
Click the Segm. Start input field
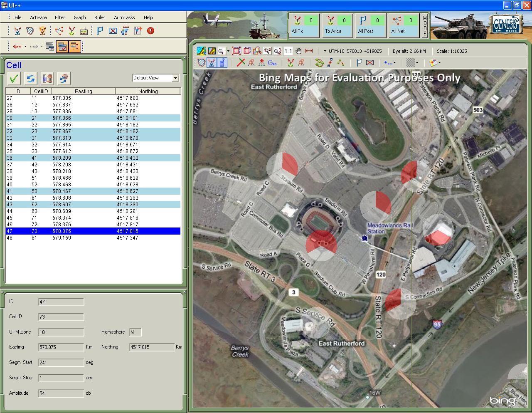(61, 362)
